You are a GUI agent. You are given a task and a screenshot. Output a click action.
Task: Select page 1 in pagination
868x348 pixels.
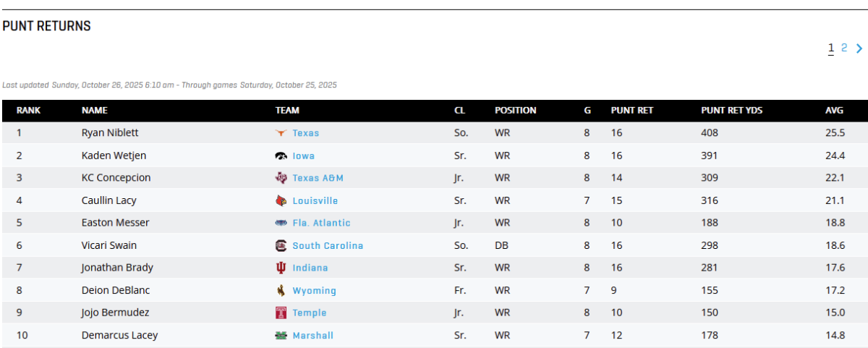(831, 48)
